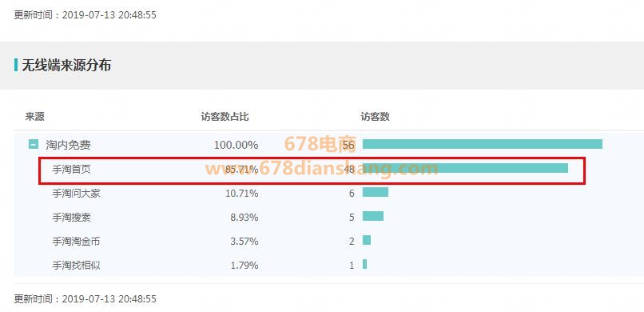Click the visitor count 5
The height and width of the screenshot is (312, 644).
tap(352, 217)
